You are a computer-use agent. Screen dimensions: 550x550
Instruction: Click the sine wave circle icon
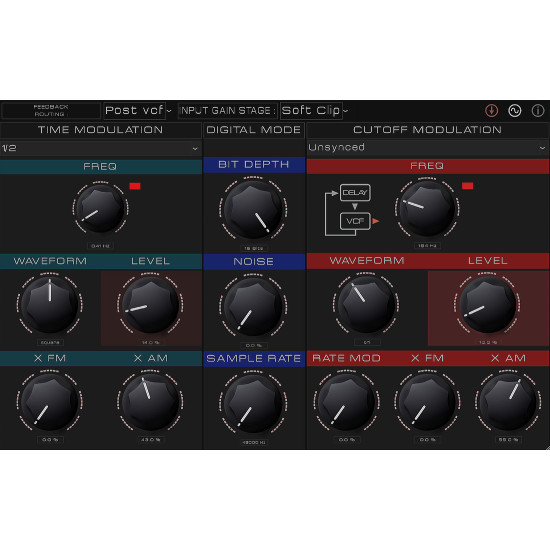pos(515,111)
